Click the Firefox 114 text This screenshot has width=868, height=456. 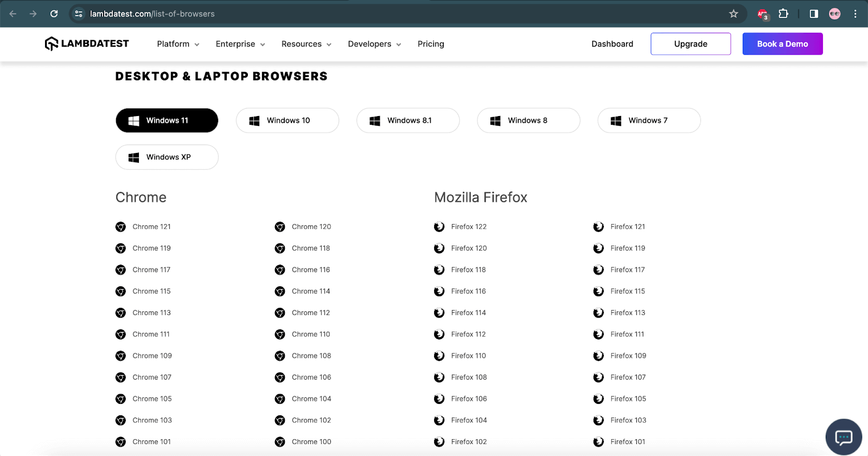(469, 313)
